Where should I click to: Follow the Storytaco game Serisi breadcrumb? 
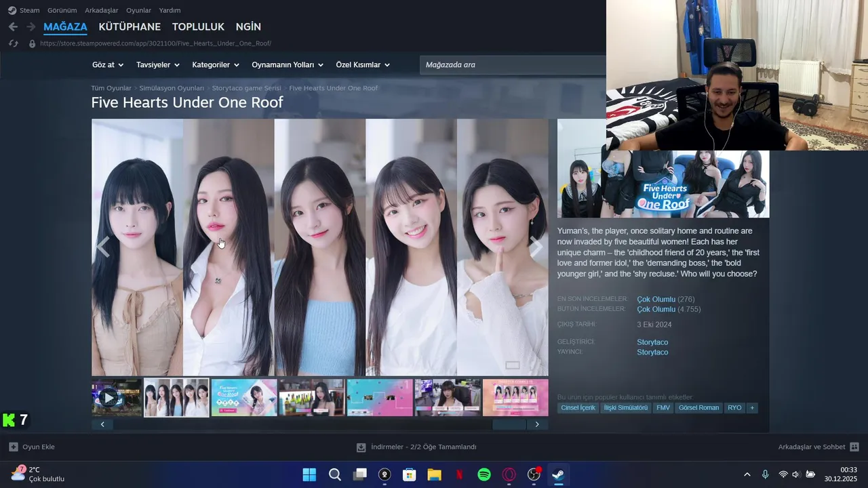coord(246,88)
